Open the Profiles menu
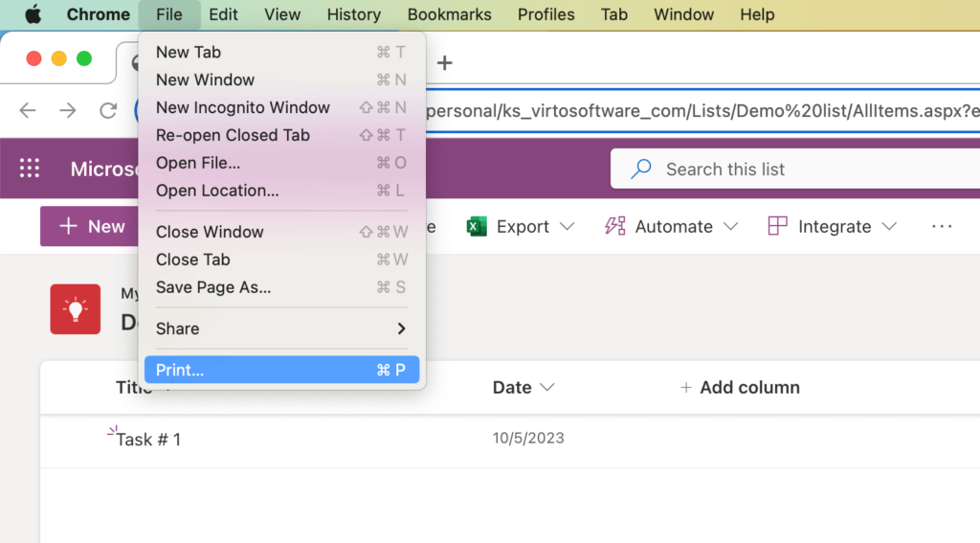The width and height of the screenshot is (980, 543). click(x=546, y=13)
